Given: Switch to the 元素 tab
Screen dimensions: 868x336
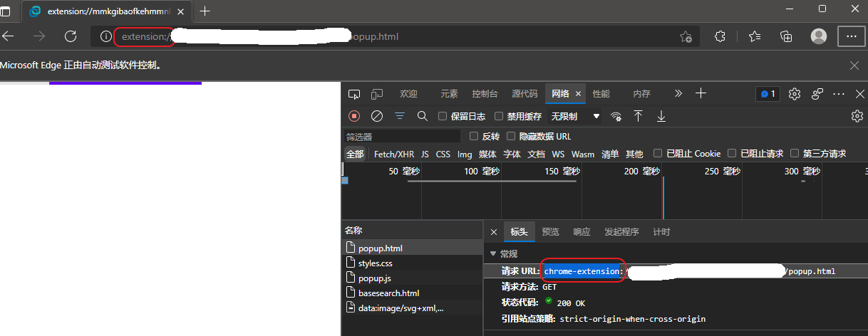Looking at the screenshot, I should click(449, 94).
